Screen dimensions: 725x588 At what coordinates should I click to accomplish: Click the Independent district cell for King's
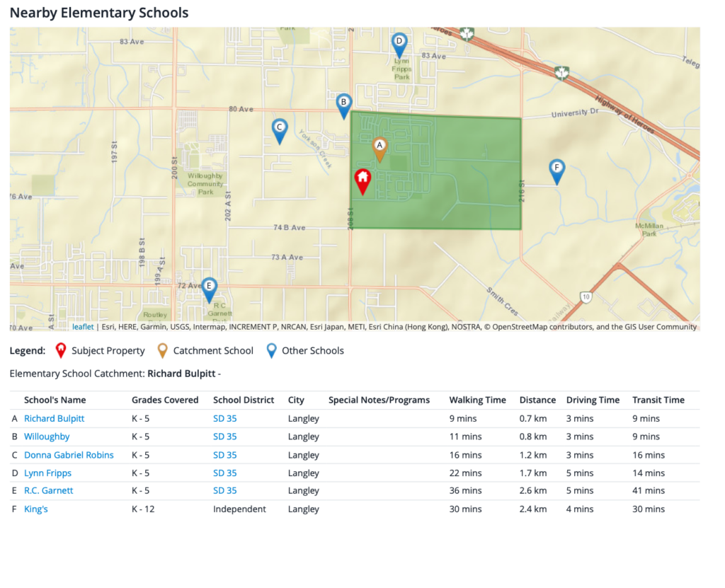(239, 509)
